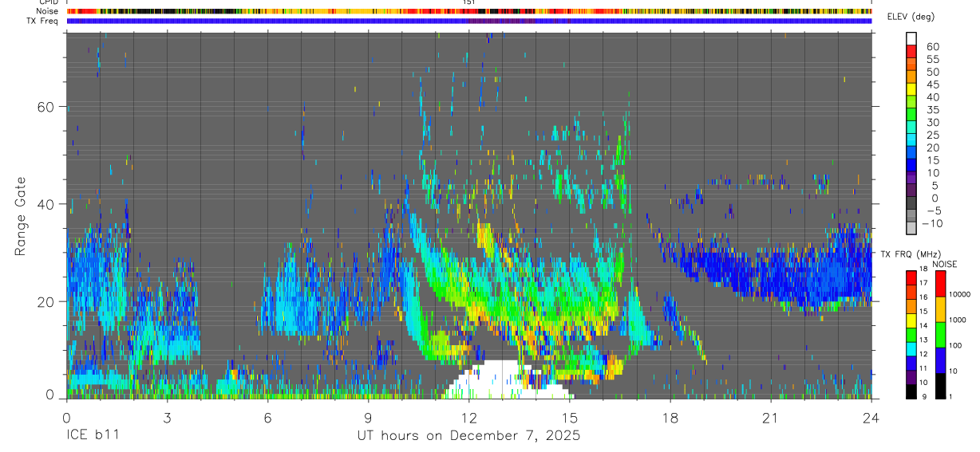The image size is (980, 452).
Task: Click the red swatch in TX FRQ bar
Action: click(x=911, y=276)
